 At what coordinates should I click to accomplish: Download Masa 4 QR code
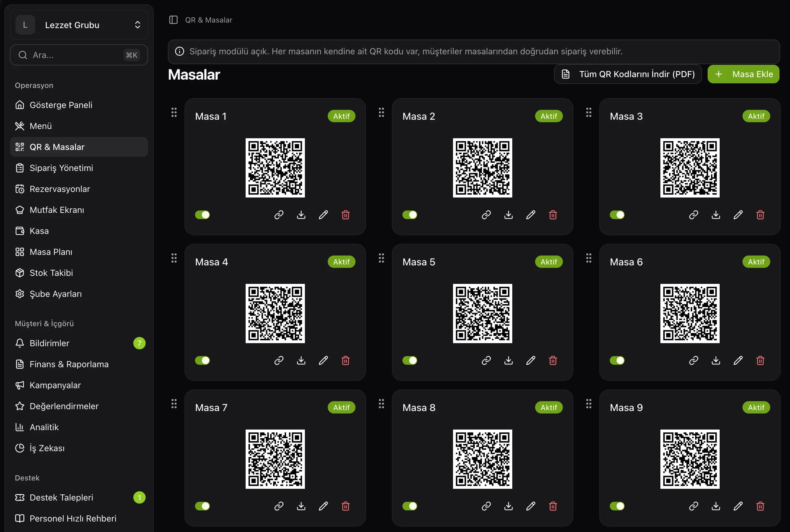click(301, 360)
